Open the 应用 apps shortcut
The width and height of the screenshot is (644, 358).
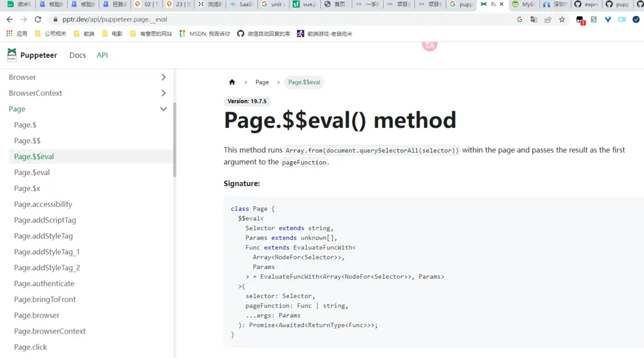click(x=17, y=34)
